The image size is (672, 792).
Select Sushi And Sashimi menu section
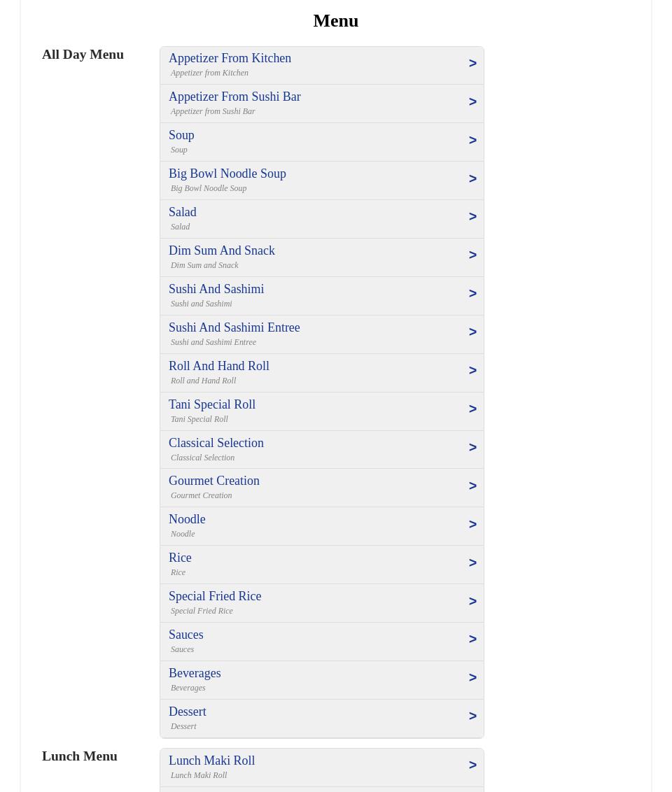tap(216, 290)
